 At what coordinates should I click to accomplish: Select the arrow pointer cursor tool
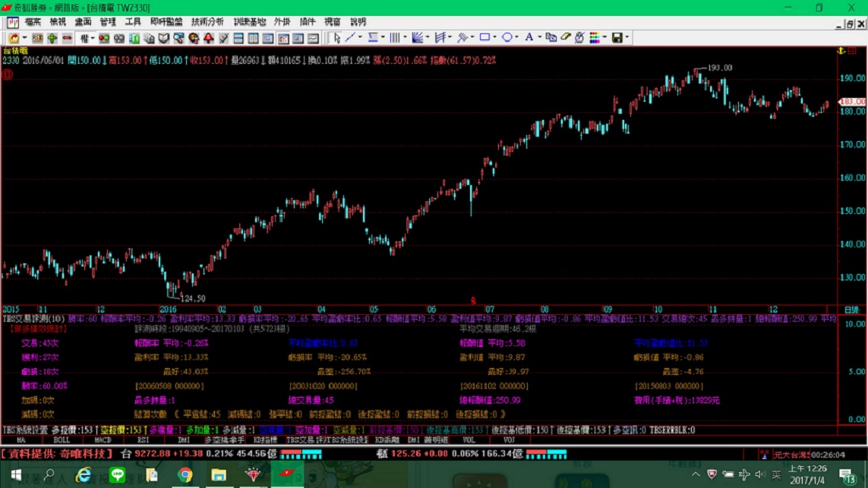(336, 38)
